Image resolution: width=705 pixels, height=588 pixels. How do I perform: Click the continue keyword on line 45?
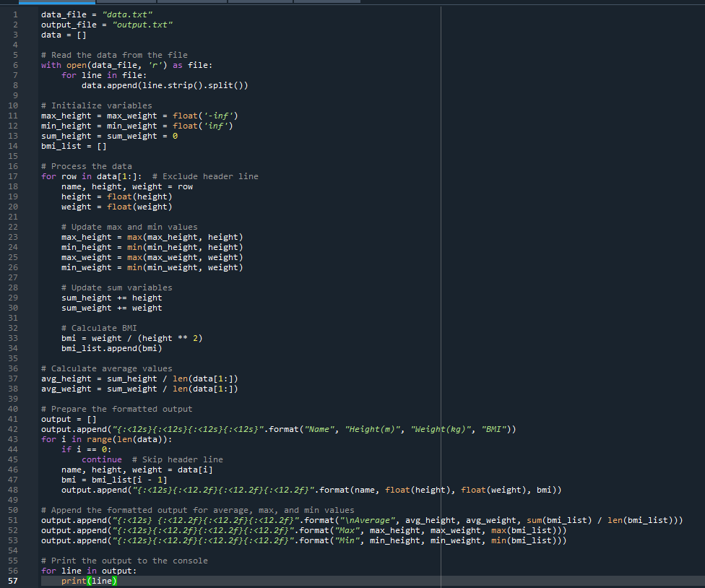click(x=102, y=459)
